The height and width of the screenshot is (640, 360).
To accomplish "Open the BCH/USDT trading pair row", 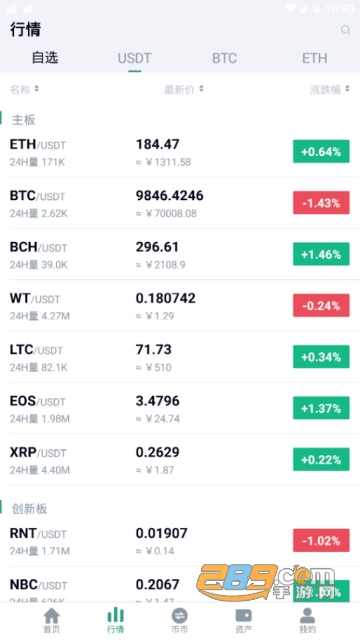I will click(x=180, y=254).
